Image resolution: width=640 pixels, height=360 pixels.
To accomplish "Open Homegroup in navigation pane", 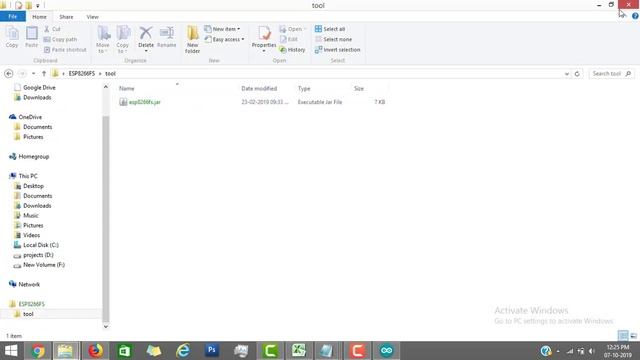I will coord(29,156).
